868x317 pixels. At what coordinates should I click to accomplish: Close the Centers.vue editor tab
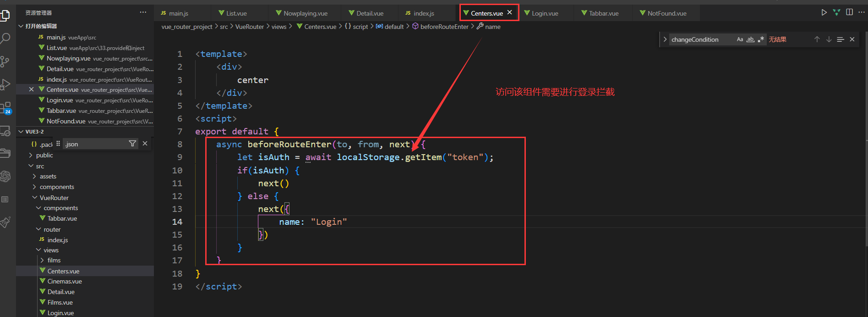pos(509,13)
